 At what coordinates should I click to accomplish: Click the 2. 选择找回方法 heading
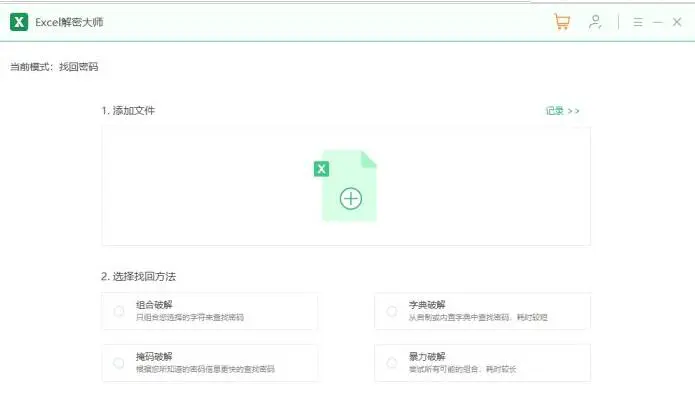(138, 277)
